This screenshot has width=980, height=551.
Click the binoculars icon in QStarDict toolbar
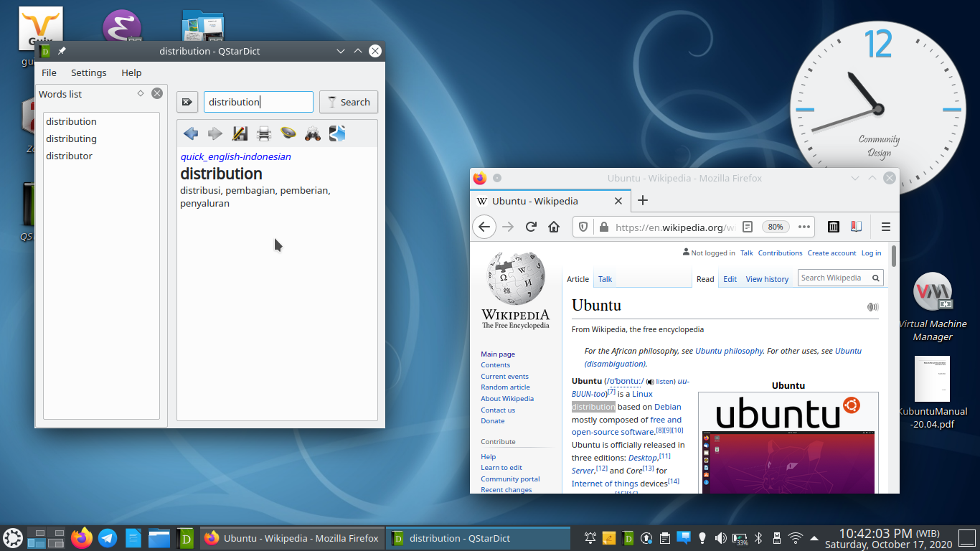coord(313,133)
